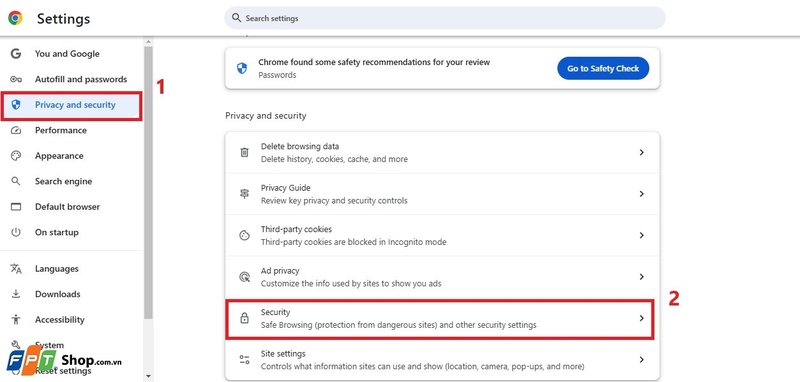Click the Performance gauge icon
The width and height of the screenshot is (800, 382).
[x=16, y=130]
